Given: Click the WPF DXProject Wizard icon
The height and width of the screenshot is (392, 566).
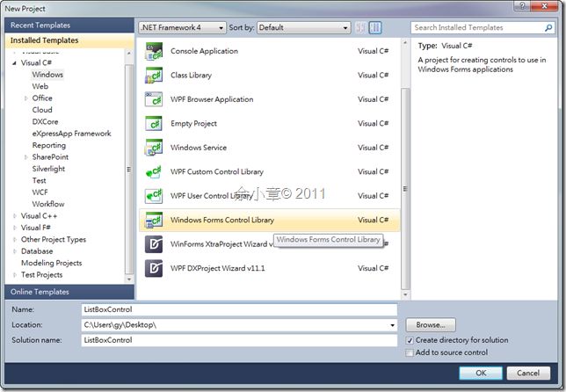Looking at the screenshot, I should pos(154,268).
